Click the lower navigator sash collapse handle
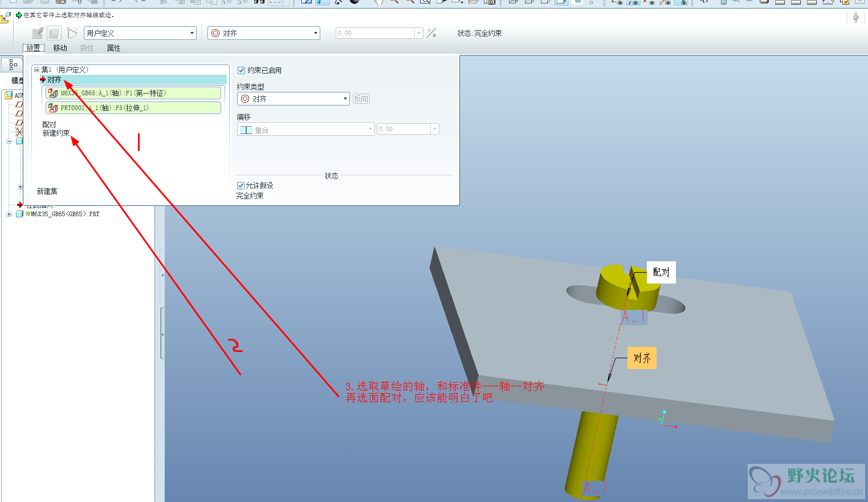The width and height of the screenshot is (868, 502). (x=162, y=334)
